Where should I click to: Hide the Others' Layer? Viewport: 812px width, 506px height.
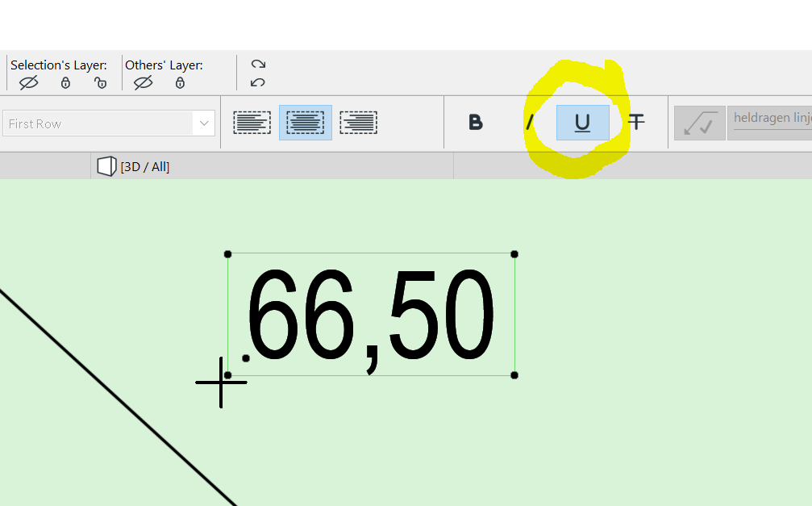pyautogui.click(x=144, y=82)
